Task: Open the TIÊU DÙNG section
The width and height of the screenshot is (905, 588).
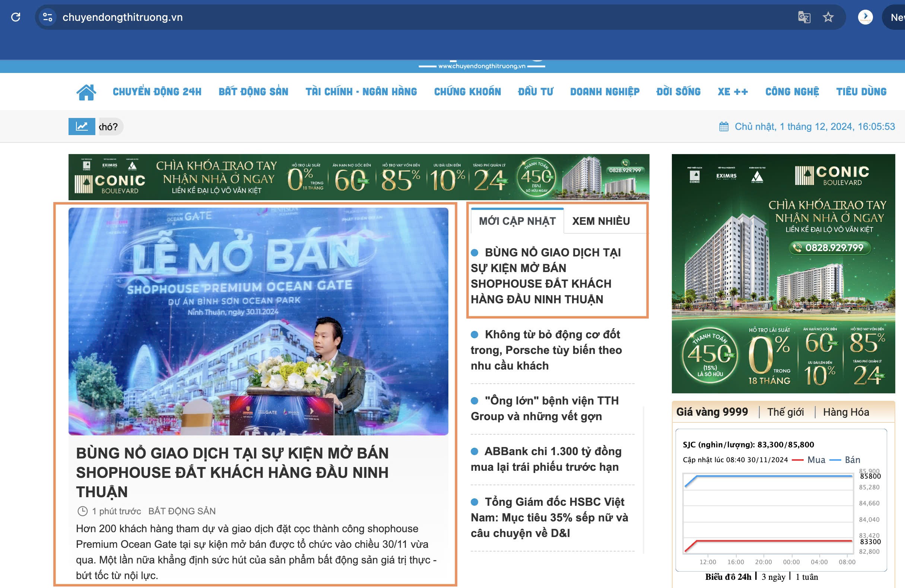Action: pos(861,92)
